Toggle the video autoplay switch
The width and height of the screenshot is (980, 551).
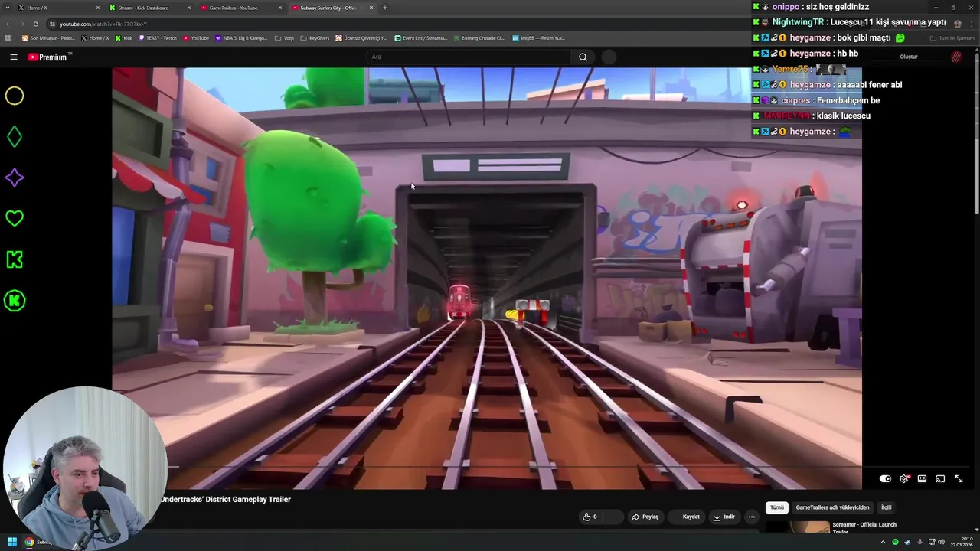pos(885,479)
